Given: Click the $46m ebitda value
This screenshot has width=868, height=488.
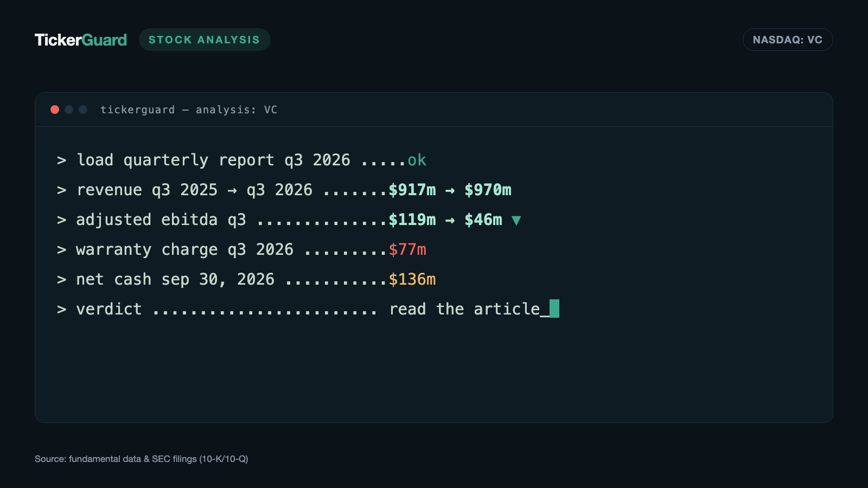Looking at the screenshot, I should 483,220.
